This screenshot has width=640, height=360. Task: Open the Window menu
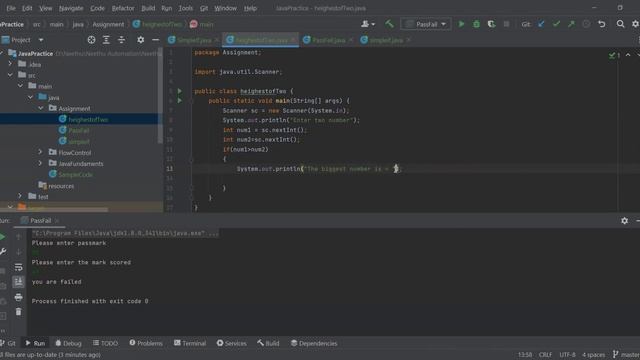(225, 8)
